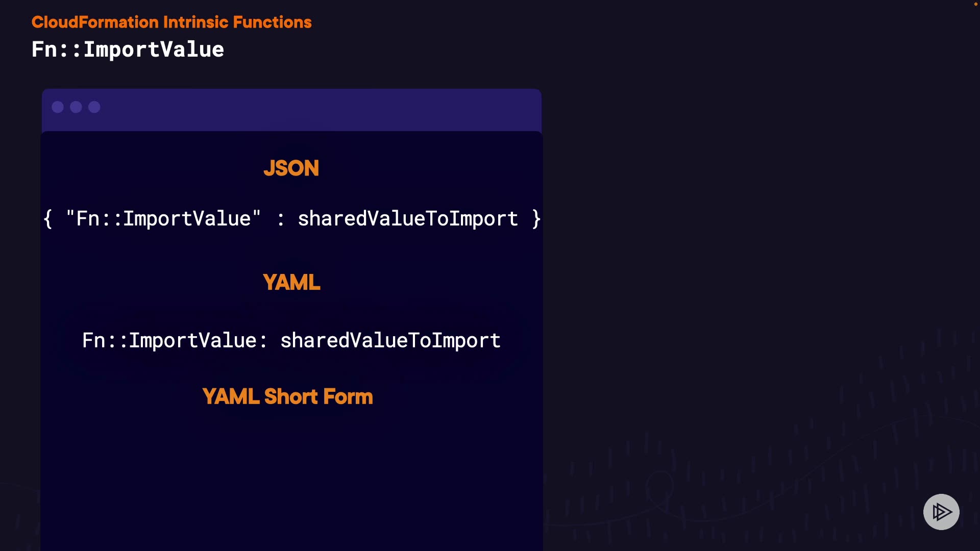
Task: Click the closing curly brace in JSON
Action: [536, 219]
